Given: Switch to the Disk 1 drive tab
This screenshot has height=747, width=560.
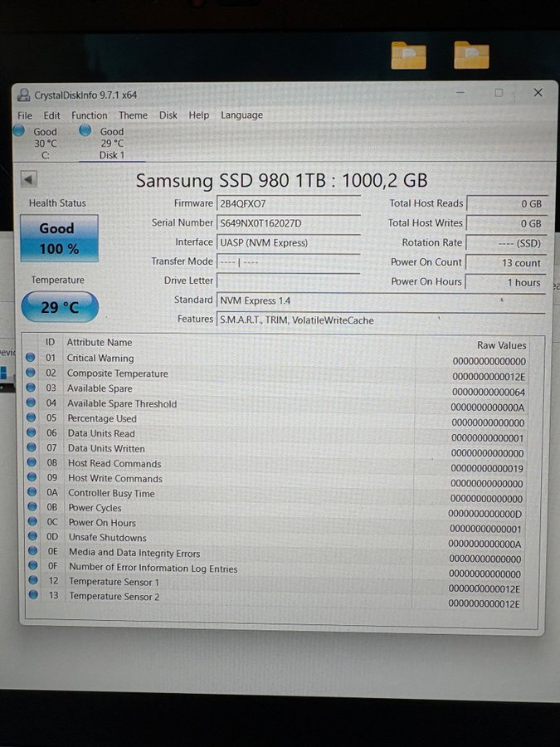Looking at the screenshot, I should coord(111,143).
